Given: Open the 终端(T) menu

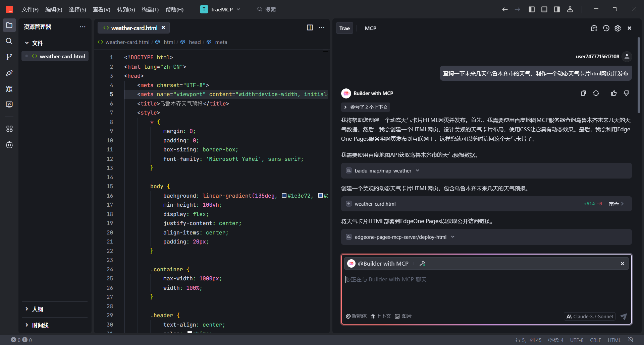Looking at the screenshot, I should coord(150,9).
